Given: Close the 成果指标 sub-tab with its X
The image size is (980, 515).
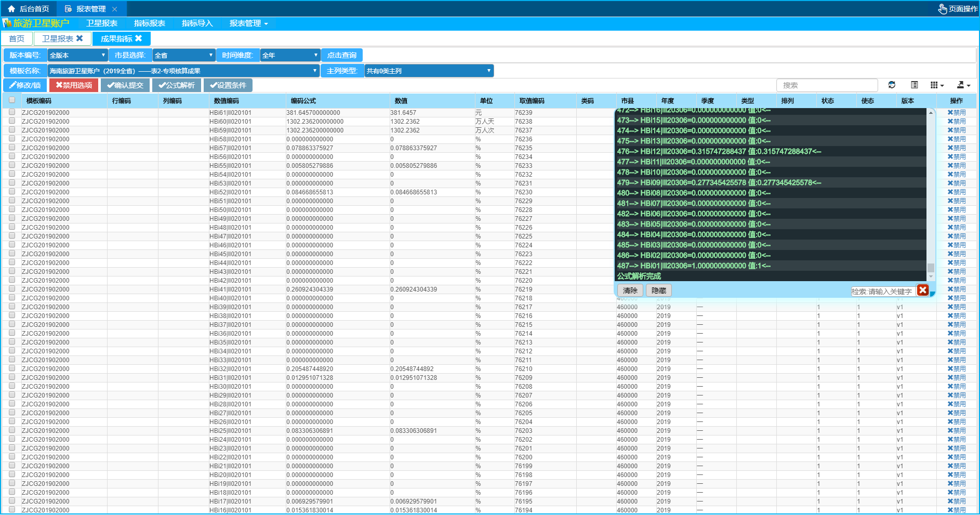Looking at the screenshot, I should coord(139,38).
